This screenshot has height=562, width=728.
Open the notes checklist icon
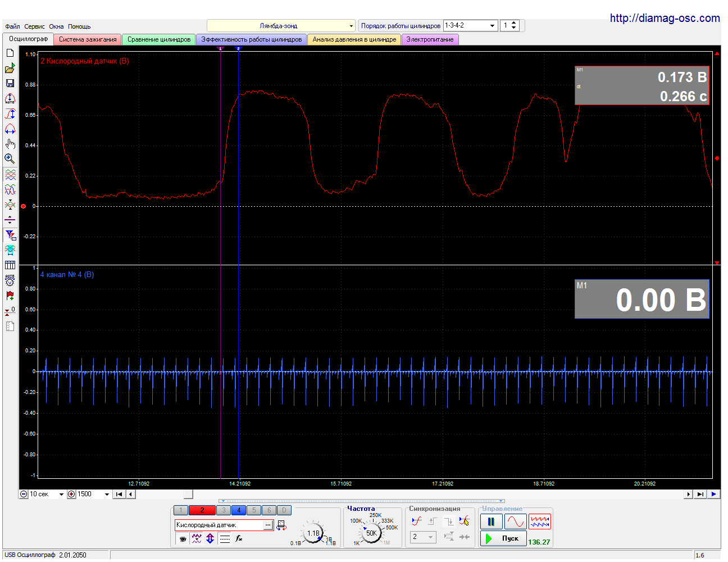pyautogui.click(x=10, y=326)
